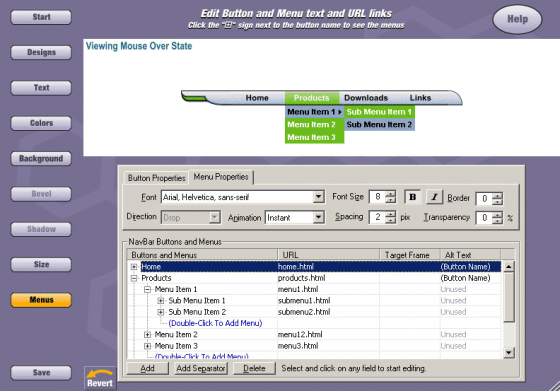Open the Animation dropdown list
The image size is (560, 391).
point(318,217)
